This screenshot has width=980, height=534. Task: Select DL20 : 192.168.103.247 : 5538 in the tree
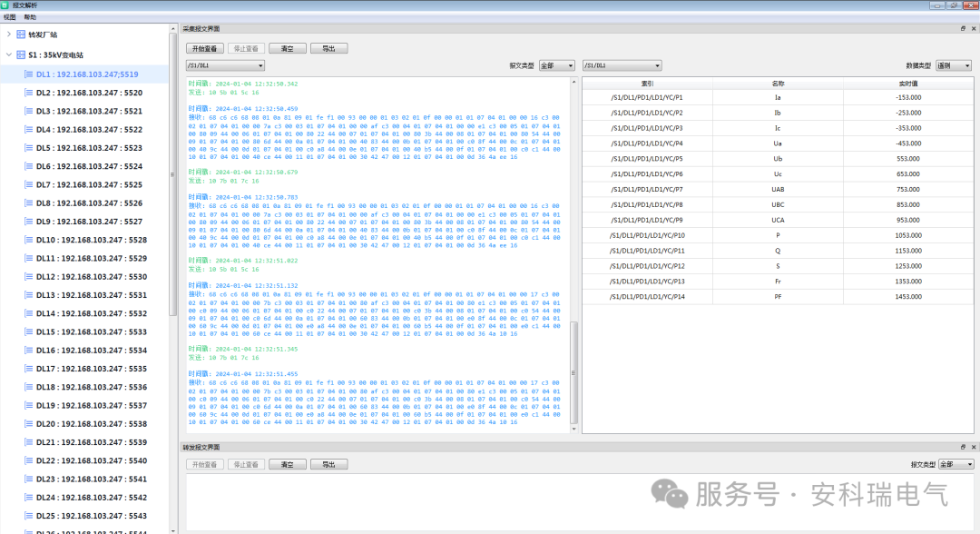click(89, 424)
